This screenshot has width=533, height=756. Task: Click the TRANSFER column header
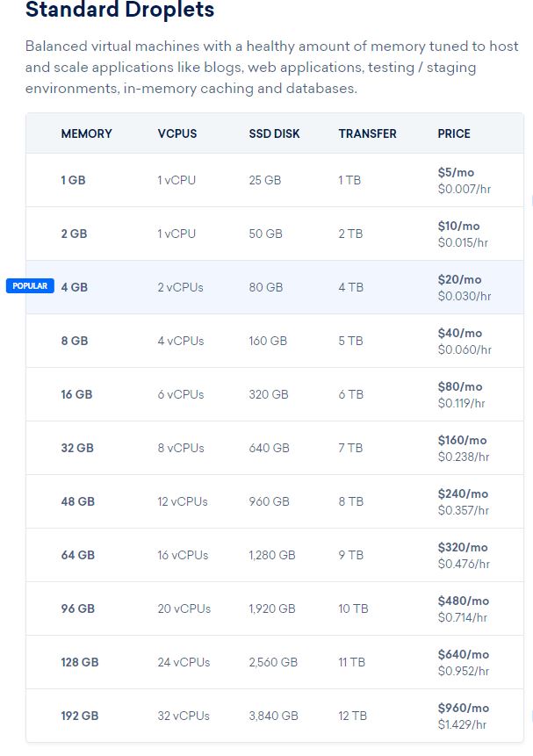pos(367,134)
